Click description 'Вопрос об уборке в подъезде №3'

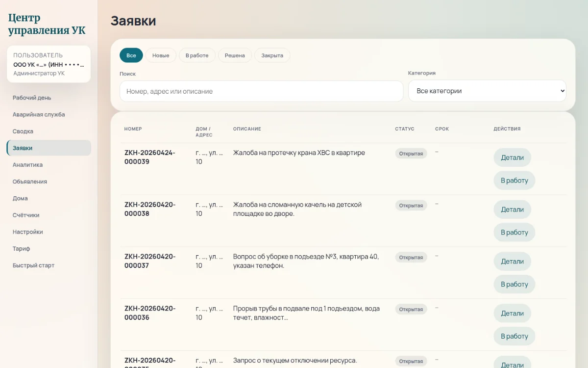click(x=306, y=261)
